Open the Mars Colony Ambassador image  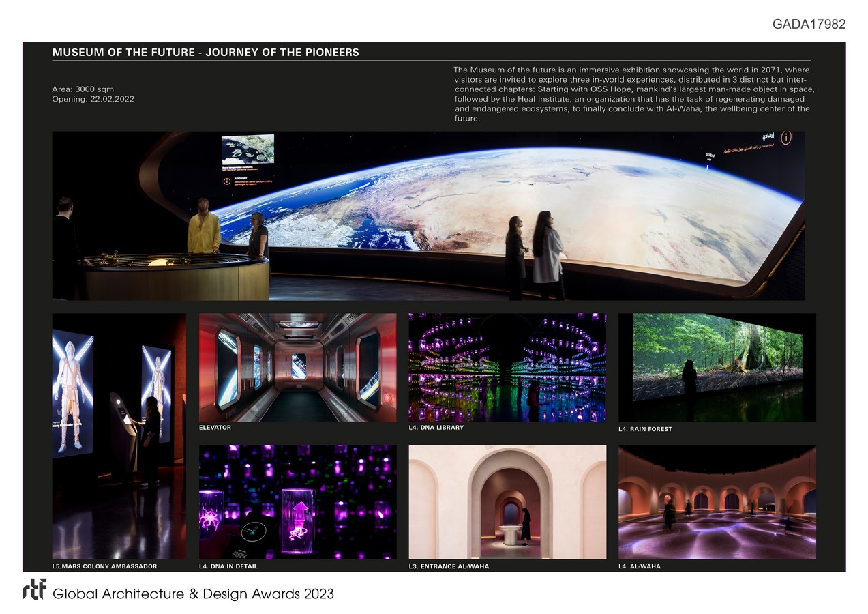119,435
